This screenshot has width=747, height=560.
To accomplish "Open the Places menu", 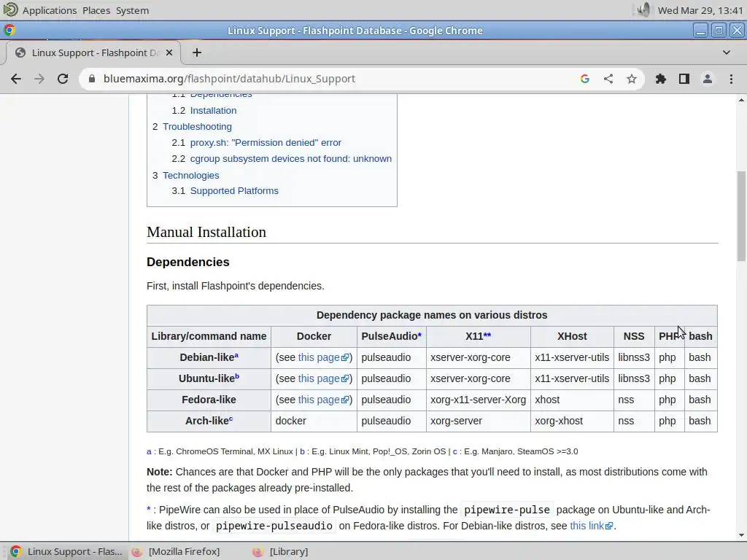I will click(96, 10).
